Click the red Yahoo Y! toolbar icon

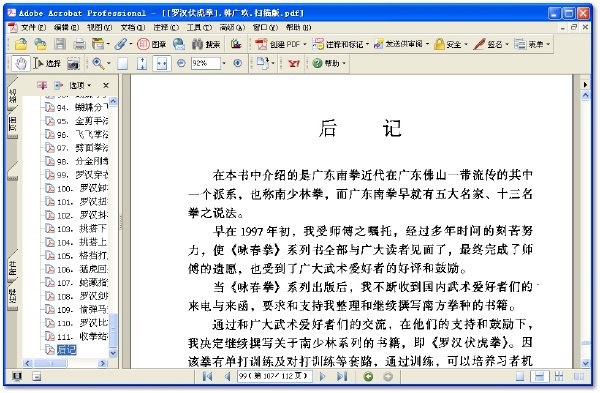click(293, 64)
